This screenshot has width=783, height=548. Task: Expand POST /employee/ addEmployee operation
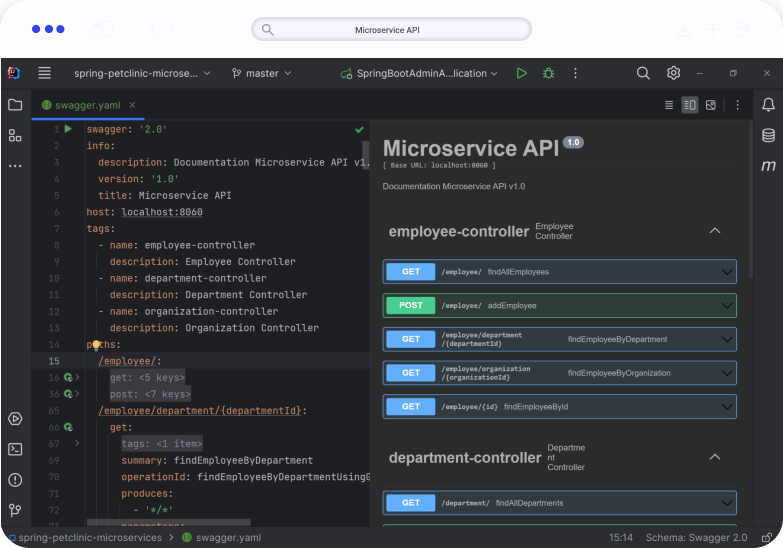[559, 305]
